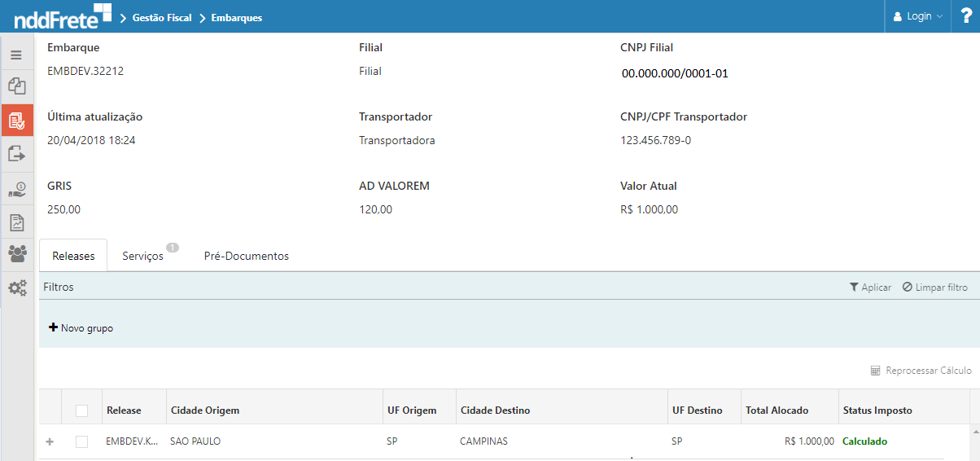The image size is (980, 461).
Task: Open the export arrow sidebar icon
Action: tap(16, 153)
